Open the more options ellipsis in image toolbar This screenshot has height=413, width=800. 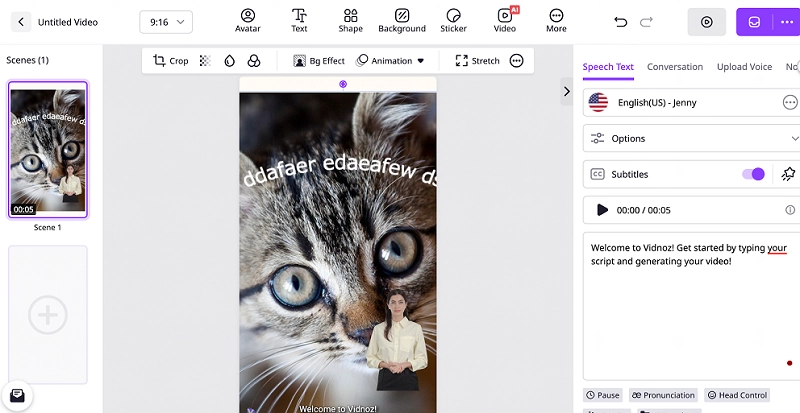tap(517, 61)
